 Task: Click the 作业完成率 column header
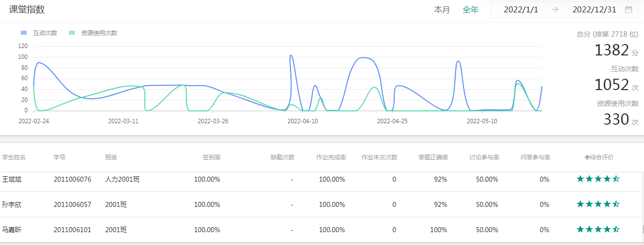[331, 157]
